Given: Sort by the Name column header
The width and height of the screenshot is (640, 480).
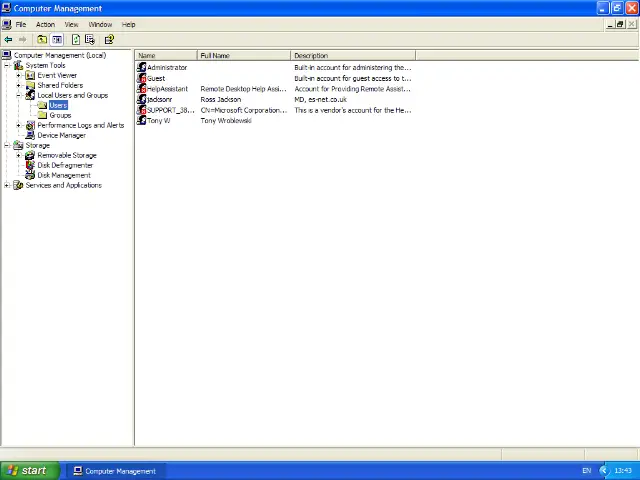Looking at the screenshot, I should tap(167, 56).
